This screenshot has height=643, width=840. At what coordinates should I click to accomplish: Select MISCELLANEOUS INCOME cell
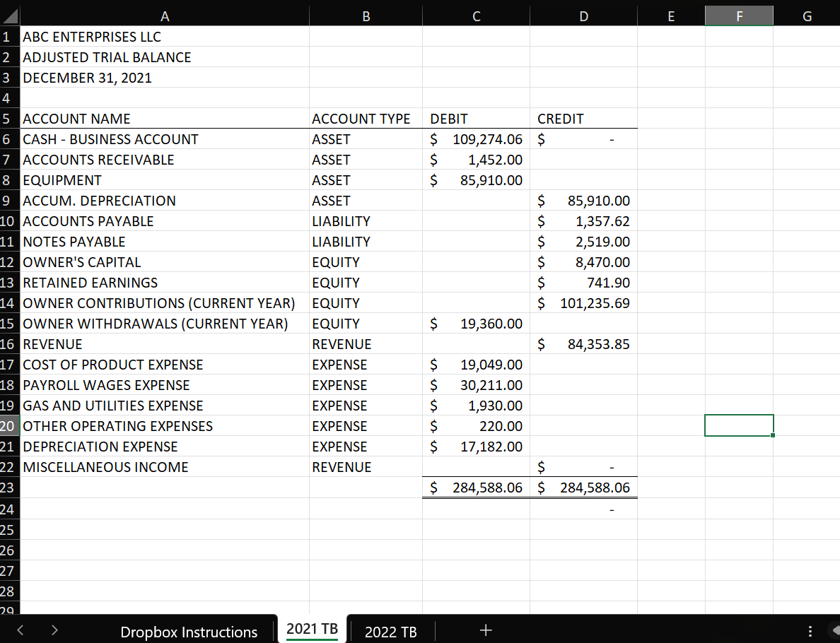(165, 467)
